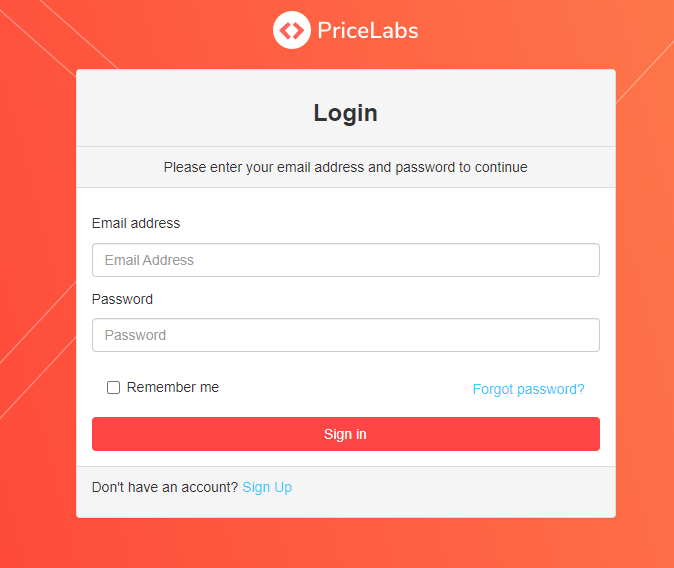Image resolution: width=674 pixels, height=568 pixels.
Task: Click the Password label above the field
Action: 123,299
